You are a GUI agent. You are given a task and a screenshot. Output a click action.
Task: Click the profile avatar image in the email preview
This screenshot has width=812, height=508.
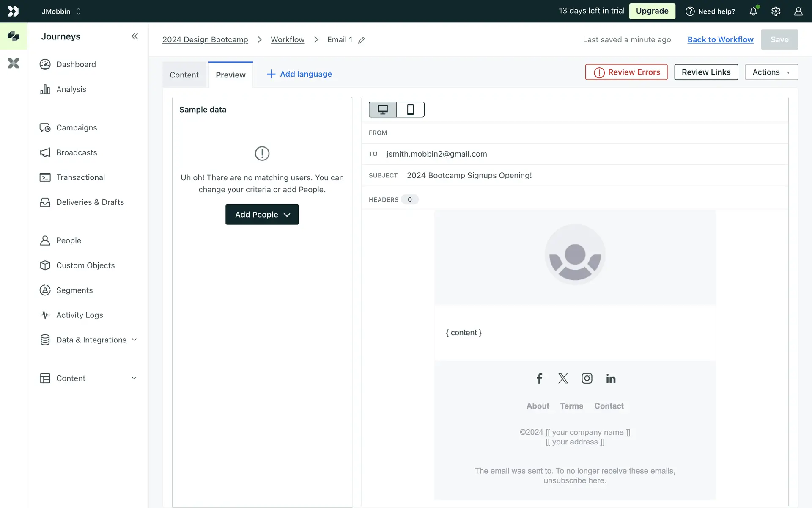[x=575, y=254]
